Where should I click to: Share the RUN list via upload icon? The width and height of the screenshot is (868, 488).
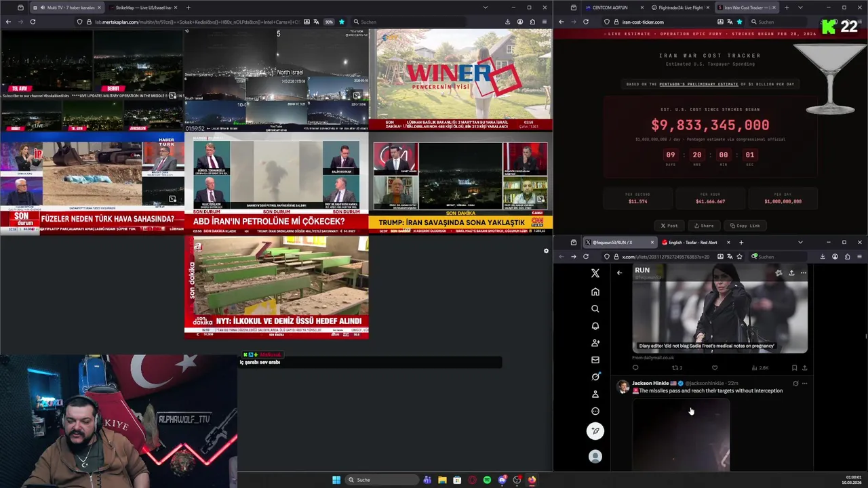791,273
